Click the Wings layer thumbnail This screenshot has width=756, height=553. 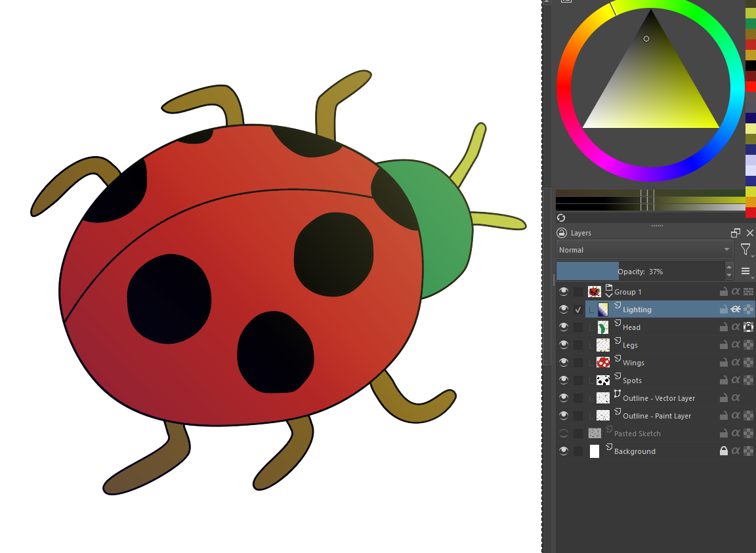(603, 363)
